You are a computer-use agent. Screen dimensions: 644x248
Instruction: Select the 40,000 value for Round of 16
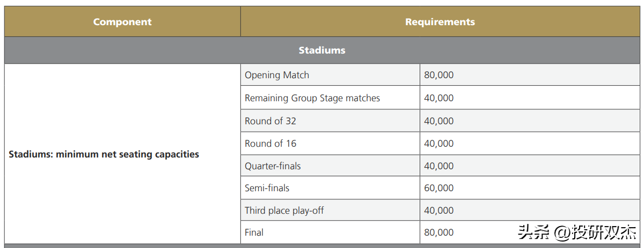tap(438, 144)
